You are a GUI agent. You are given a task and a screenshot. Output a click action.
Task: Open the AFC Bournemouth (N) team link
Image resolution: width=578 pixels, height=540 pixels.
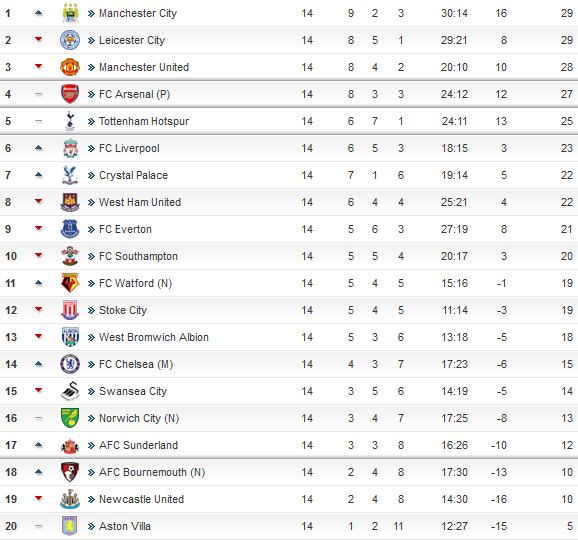coord(152,472)
